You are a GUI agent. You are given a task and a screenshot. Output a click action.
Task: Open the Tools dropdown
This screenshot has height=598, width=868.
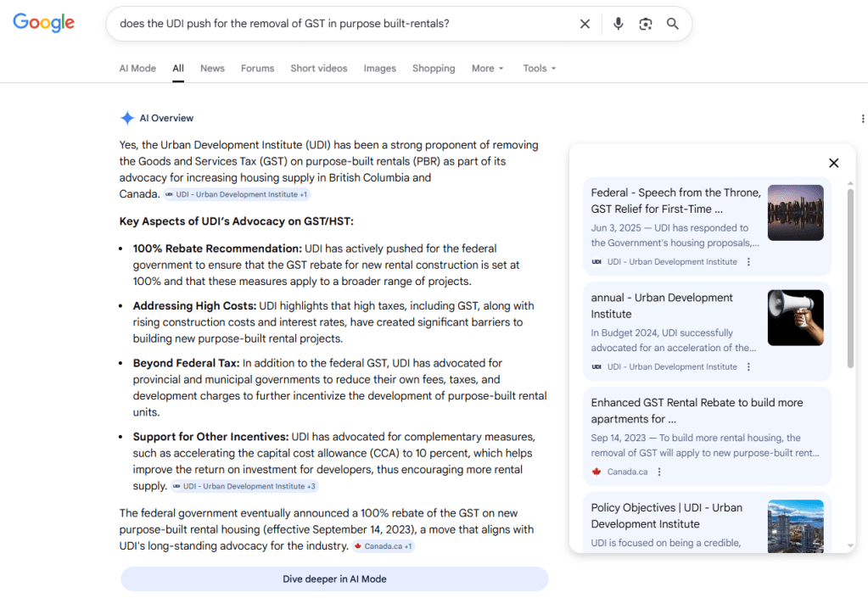point(540,69)
